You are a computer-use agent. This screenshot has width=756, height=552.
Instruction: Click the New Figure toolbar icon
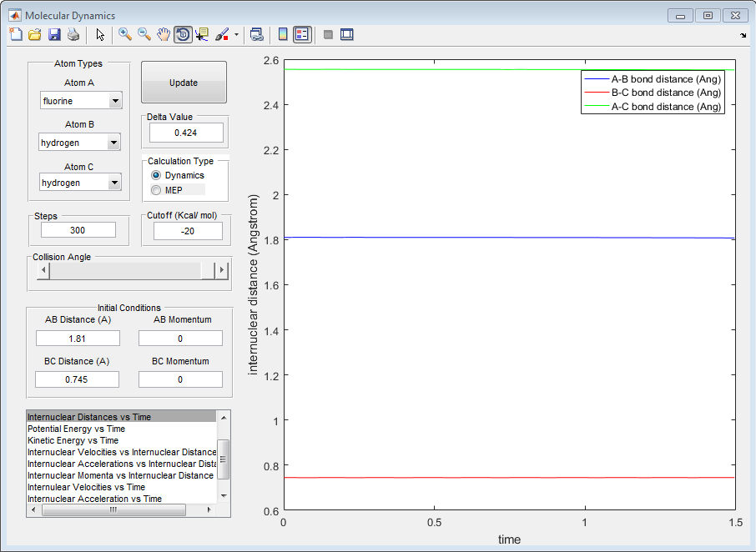click(16, 34)
